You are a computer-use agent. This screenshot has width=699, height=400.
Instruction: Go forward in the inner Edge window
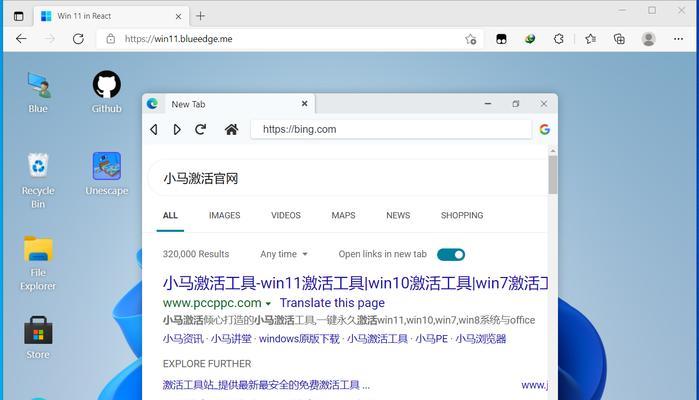177,129
